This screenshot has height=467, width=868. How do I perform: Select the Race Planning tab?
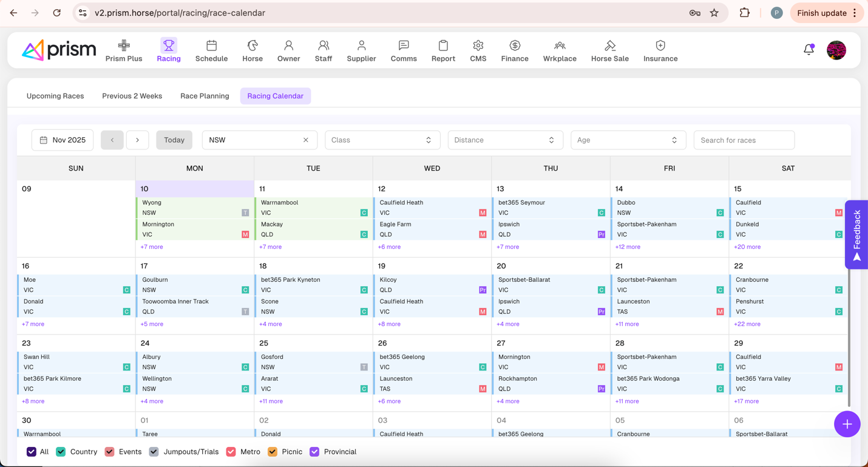pyautogui.click(x=205, y=96)
